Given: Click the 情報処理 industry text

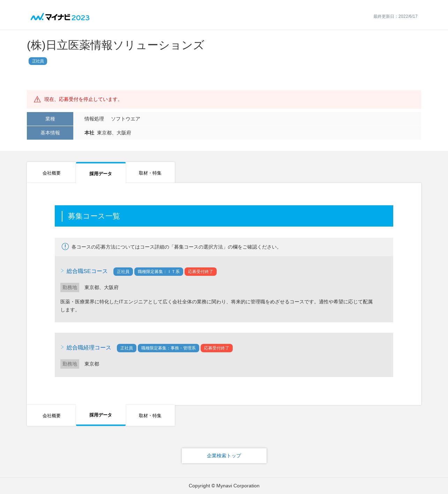Looking at the screenshot, I should pyautogui.click(x=94, y=119).
